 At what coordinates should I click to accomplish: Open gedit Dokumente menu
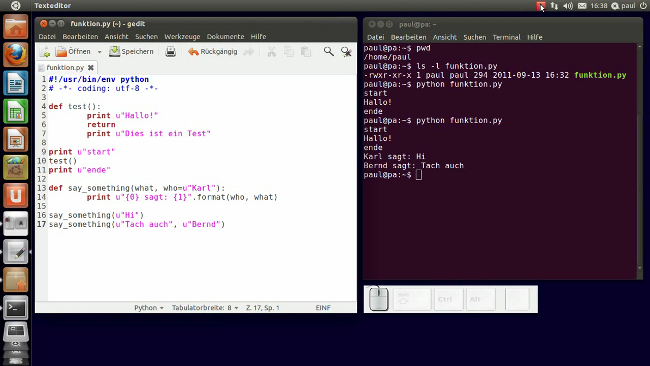point(225,36)
